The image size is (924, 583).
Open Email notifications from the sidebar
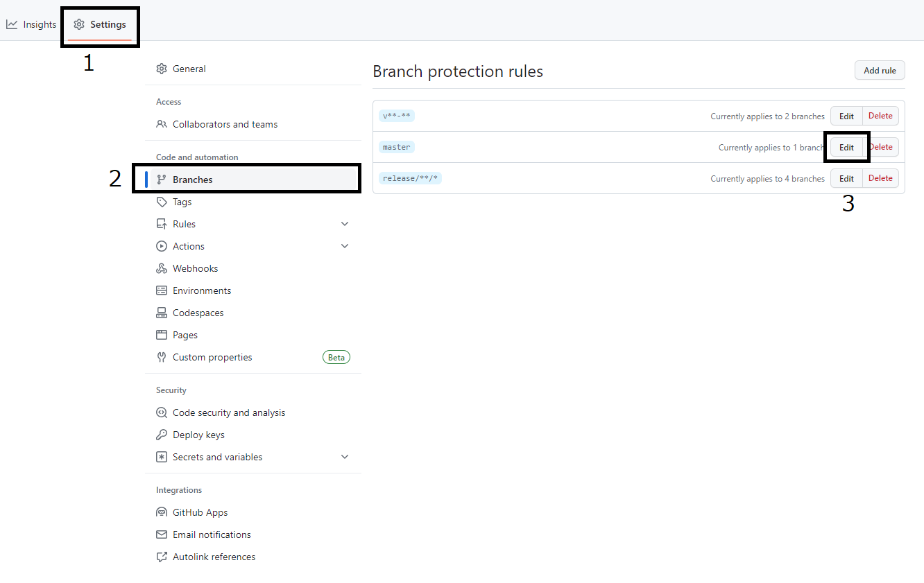tap(212, 534)
